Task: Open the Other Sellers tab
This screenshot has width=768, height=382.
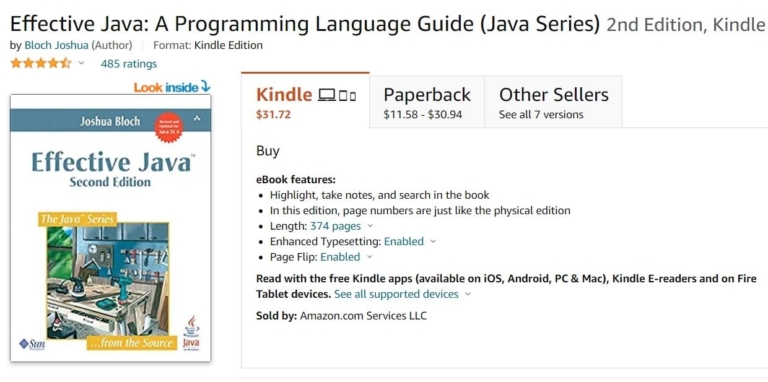Action: click(x=553, y=101)
